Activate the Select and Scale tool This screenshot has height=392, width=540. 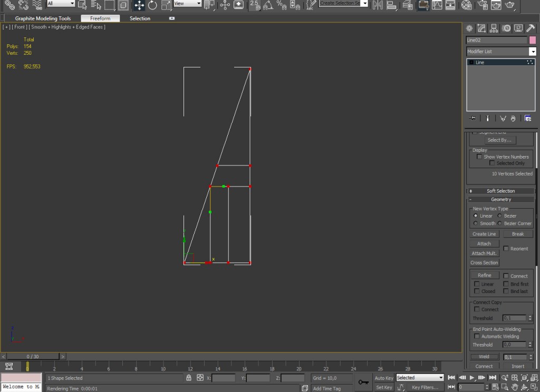click(x=166, y=5)
